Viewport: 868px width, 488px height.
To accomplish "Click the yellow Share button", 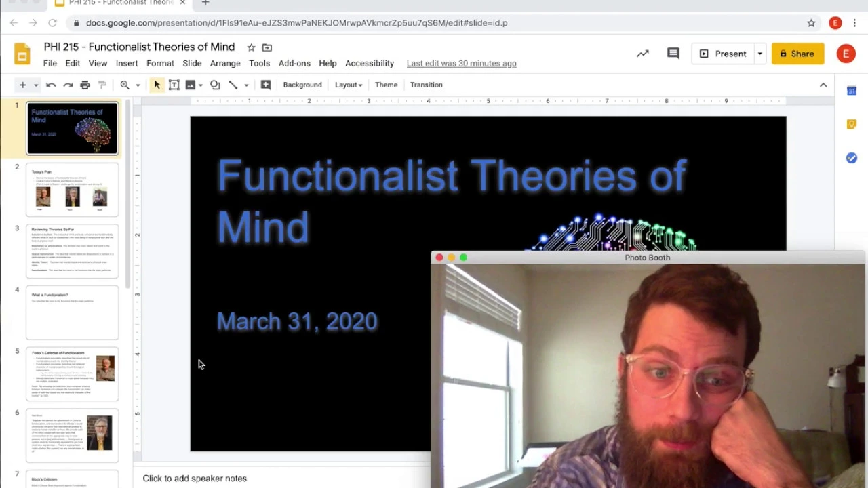I will click(797, 54).
